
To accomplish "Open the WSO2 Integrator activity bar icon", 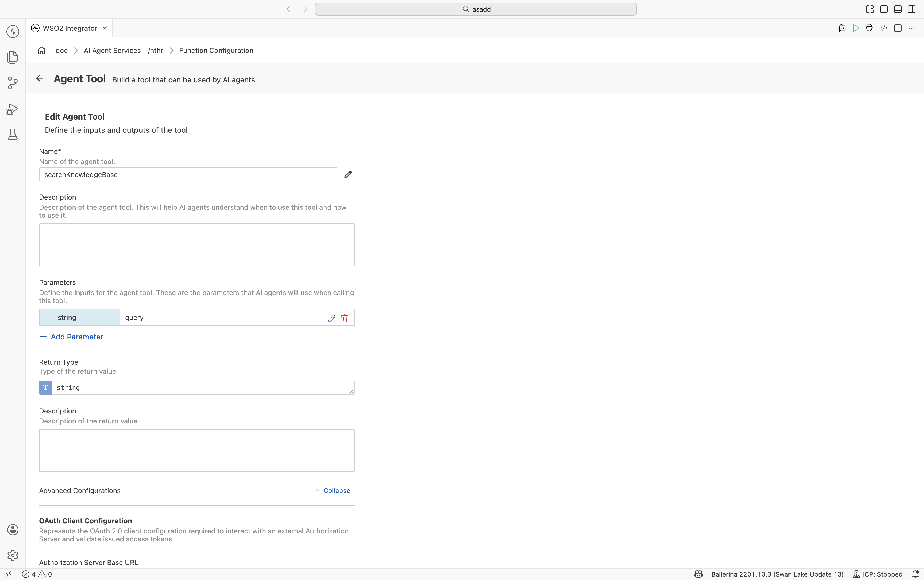I will (x=13, y=32).
